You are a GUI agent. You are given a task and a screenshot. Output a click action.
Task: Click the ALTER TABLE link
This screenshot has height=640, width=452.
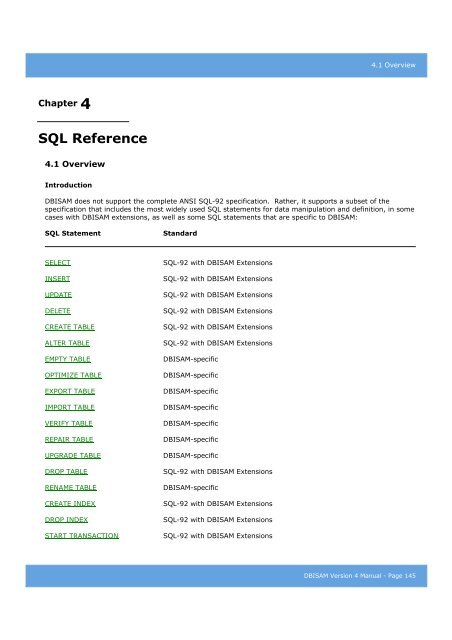click(67, 343)
